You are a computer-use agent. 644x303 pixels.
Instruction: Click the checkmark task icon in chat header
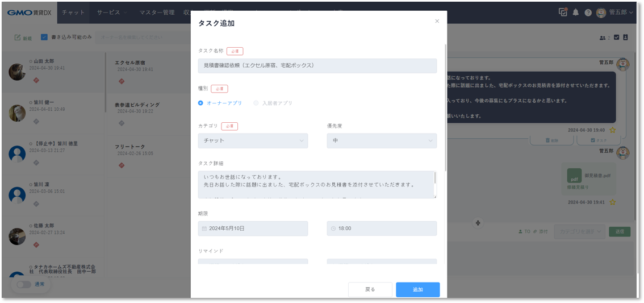617,38
